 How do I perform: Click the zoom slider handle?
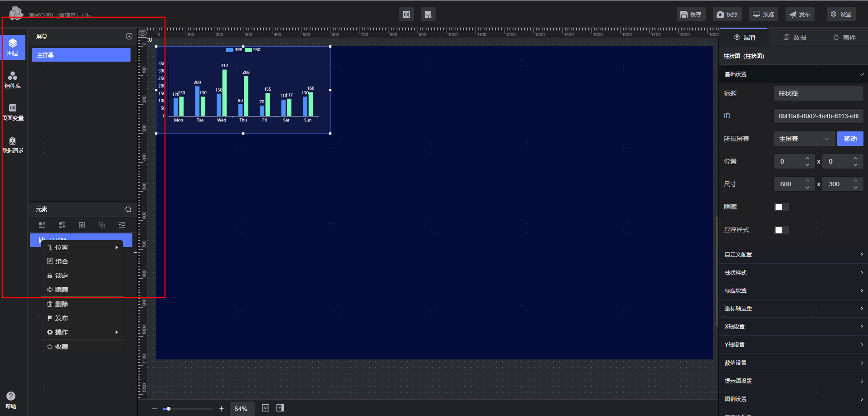tap(169, 409)
